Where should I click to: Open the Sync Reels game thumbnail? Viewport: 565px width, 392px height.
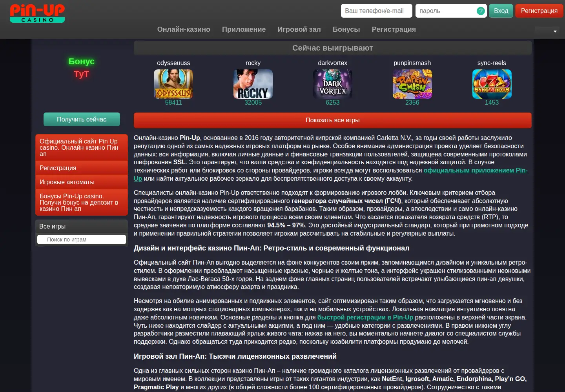tap(492, 84)
